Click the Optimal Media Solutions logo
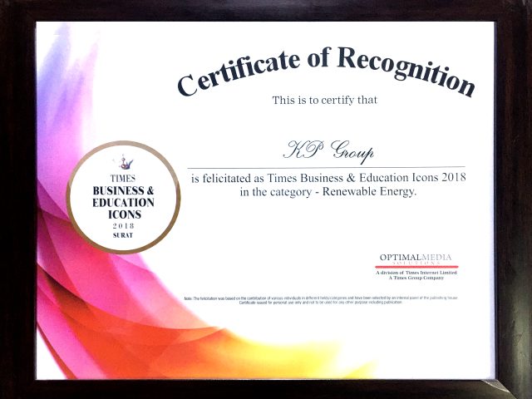 pyautogui.click(x=416, y=259)
